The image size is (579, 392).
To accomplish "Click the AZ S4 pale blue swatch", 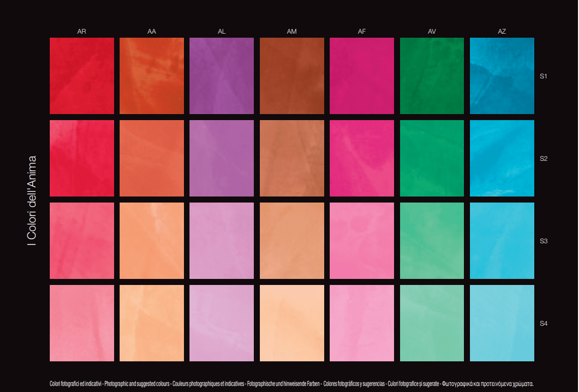I will pos(502,323).
